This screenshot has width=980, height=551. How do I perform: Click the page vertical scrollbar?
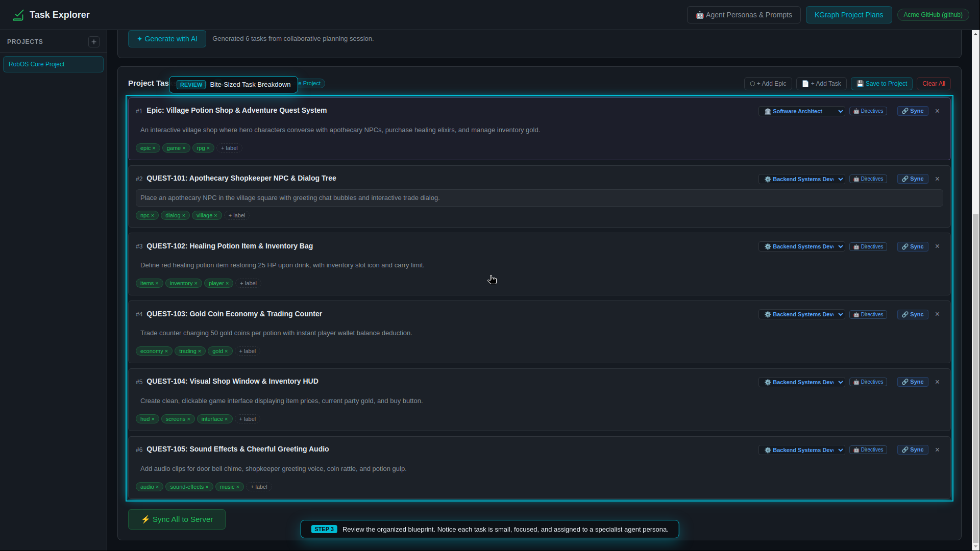[x=976, y=378]
